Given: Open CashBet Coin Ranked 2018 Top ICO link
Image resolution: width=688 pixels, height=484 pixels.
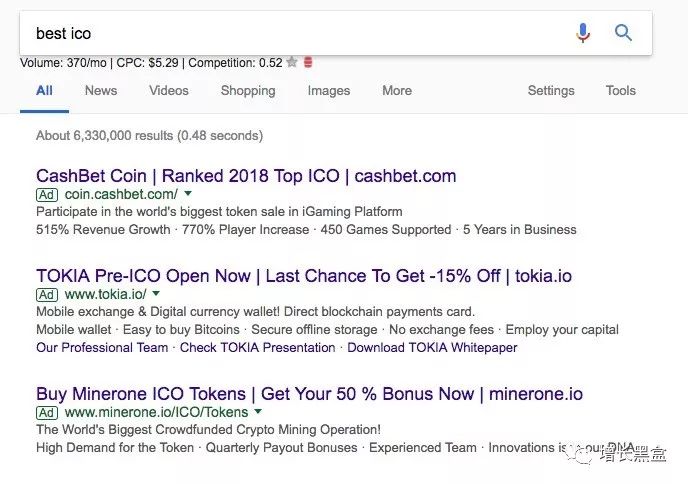Looking at the screenshot, I should pyautogui.click(x=246, y=176).
